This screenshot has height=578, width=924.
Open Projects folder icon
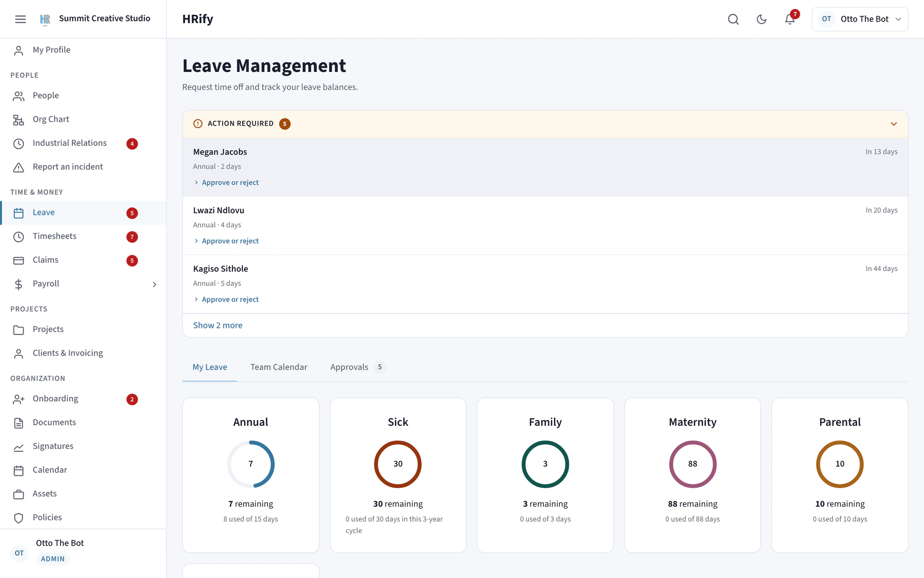18,330
